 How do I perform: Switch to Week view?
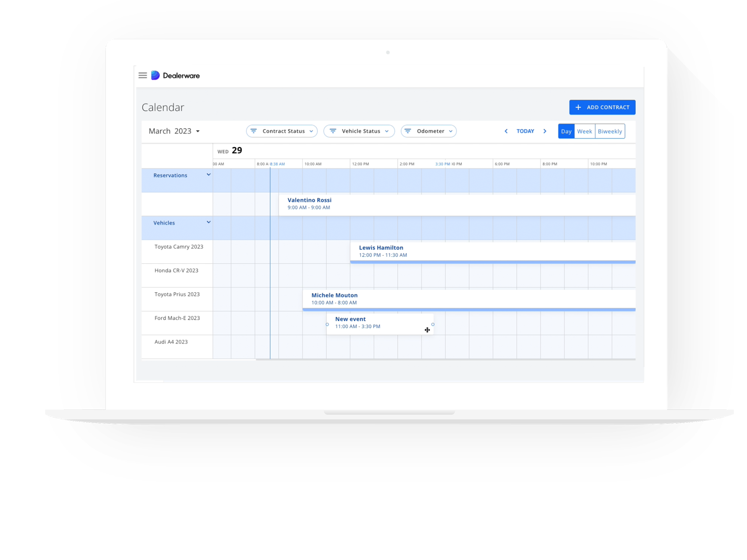(x=585, y=131)
